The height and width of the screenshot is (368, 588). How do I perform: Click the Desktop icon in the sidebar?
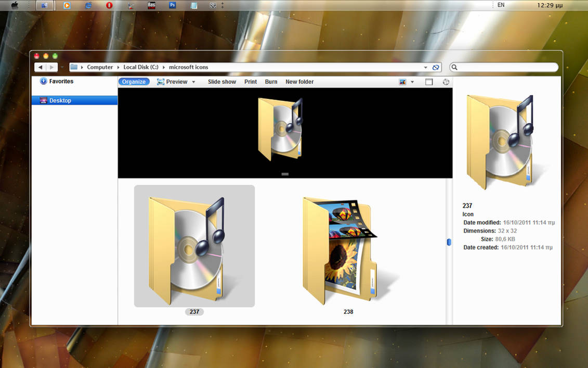point(44,100)
